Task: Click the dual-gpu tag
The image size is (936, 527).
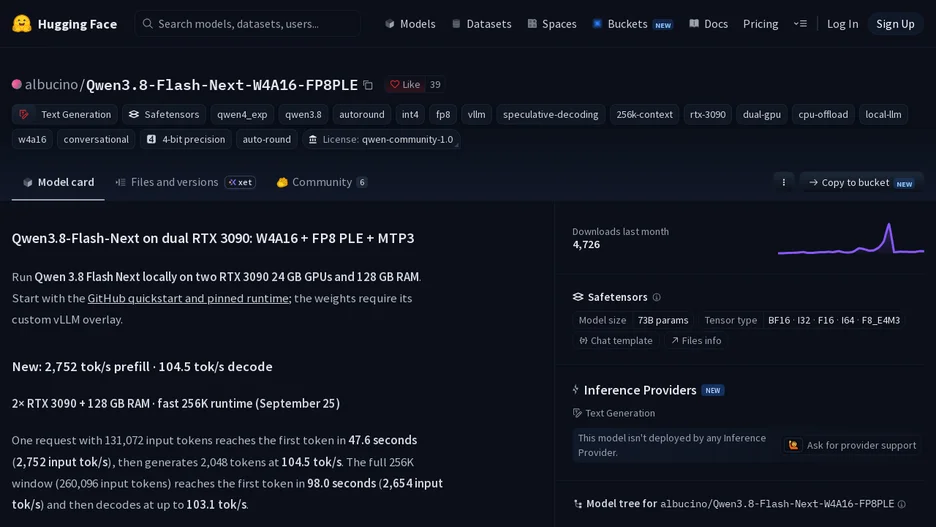Action: tap(762, 114)
